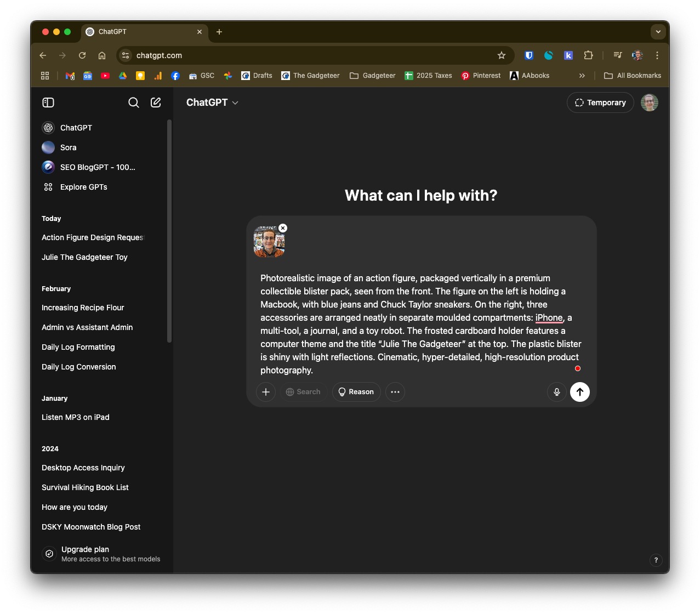Open Pinterest bookmark
Screen dimensions: 700x614
point(481,76)
